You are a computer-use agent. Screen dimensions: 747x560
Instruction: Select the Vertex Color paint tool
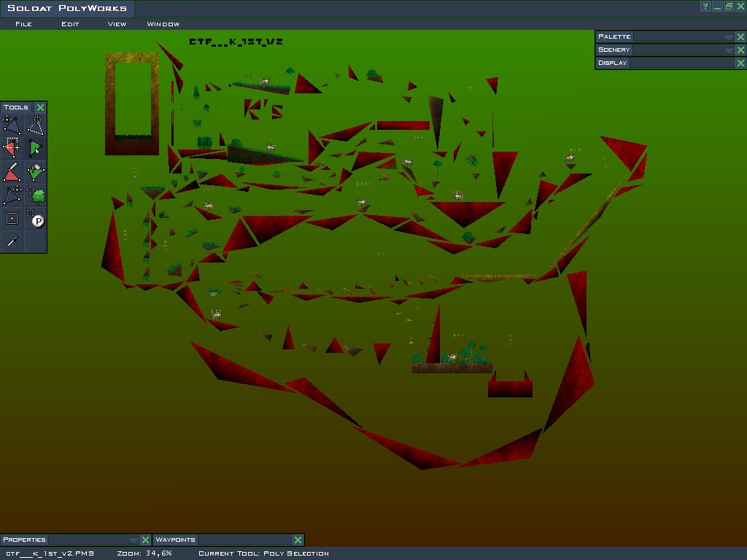[12, 171]
